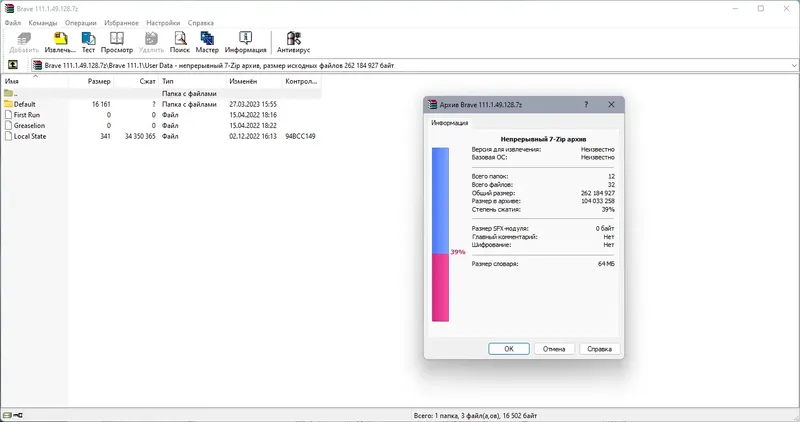Click the date 15.04.2022 18:22
This screenshot has width=800, height=422.
click(253, 126)
